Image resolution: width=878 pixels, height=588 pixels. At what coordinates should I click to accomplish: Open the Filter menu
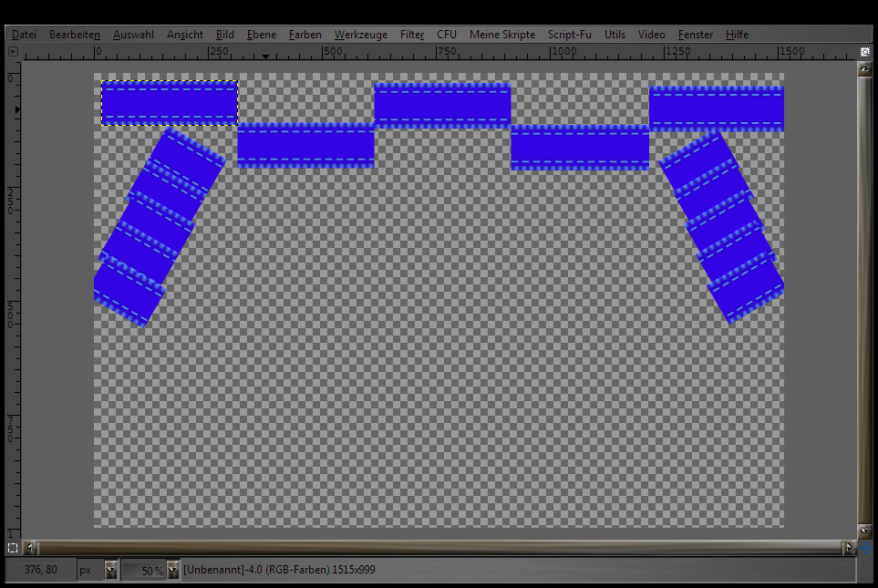412,35
